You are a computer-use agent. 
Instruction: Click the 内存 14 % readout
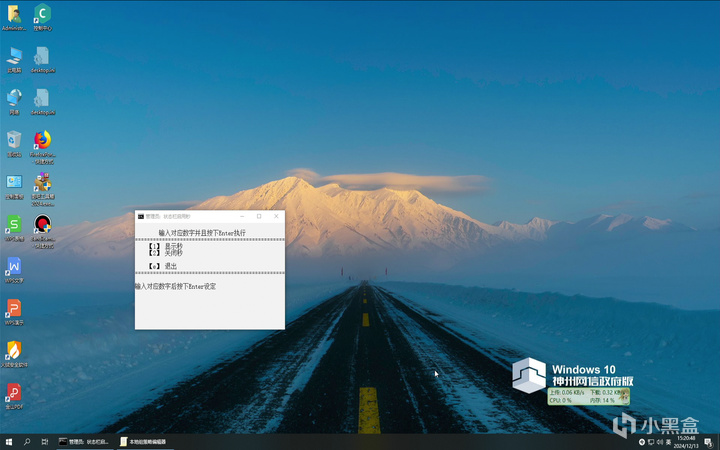(602, 400)
